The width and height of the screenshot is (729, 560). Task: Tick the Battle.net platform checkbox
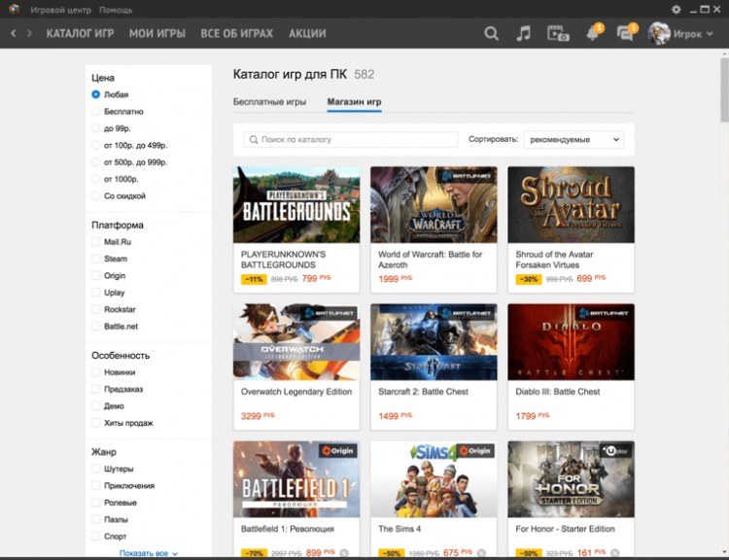(96, 327)
